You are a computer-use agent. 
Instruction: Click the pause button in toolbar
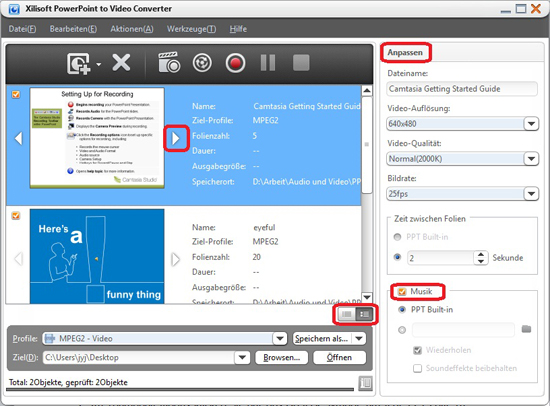pos(268,63)
